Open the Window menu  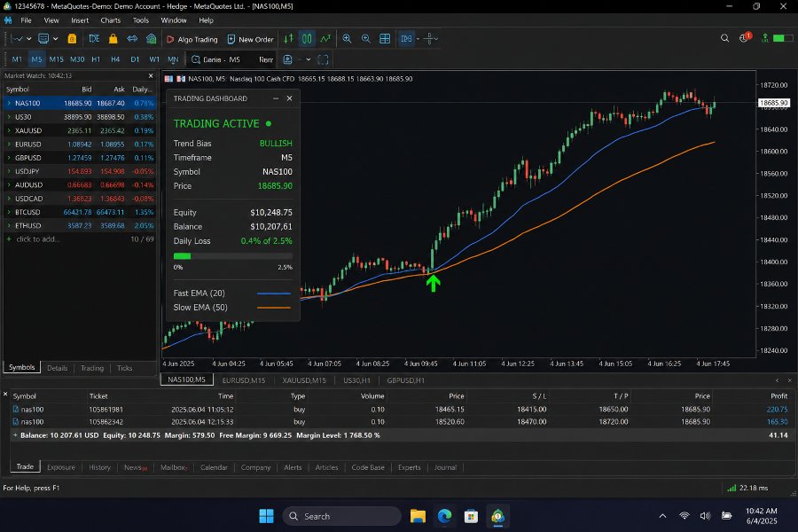point(174,20)
